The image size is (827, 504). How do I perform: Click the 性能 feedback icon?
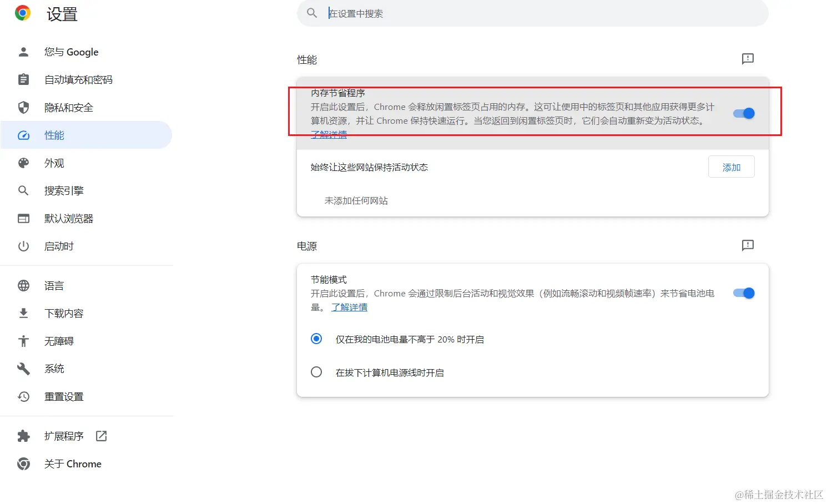tap(747, 59)
